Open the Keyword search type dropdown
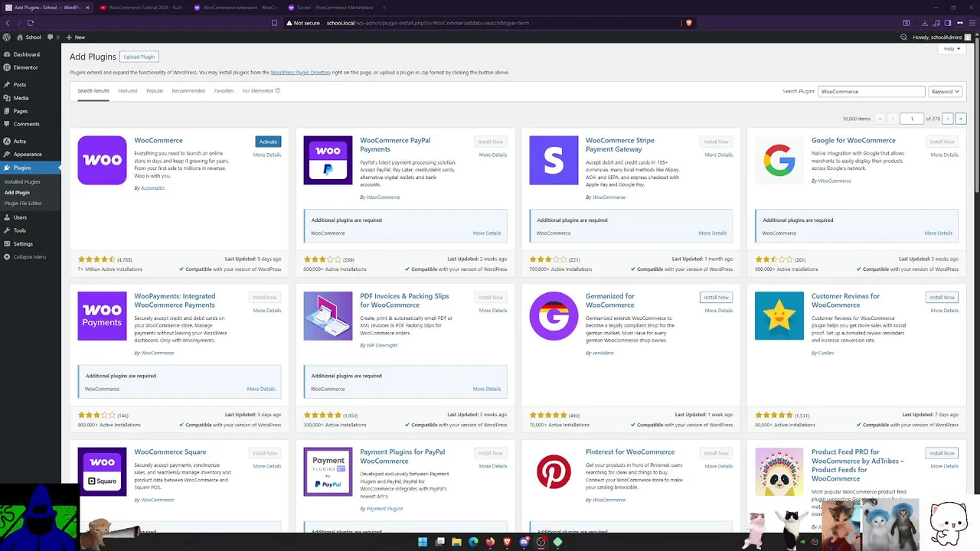Screen dimensions: 980x551 tap(945, 91)
